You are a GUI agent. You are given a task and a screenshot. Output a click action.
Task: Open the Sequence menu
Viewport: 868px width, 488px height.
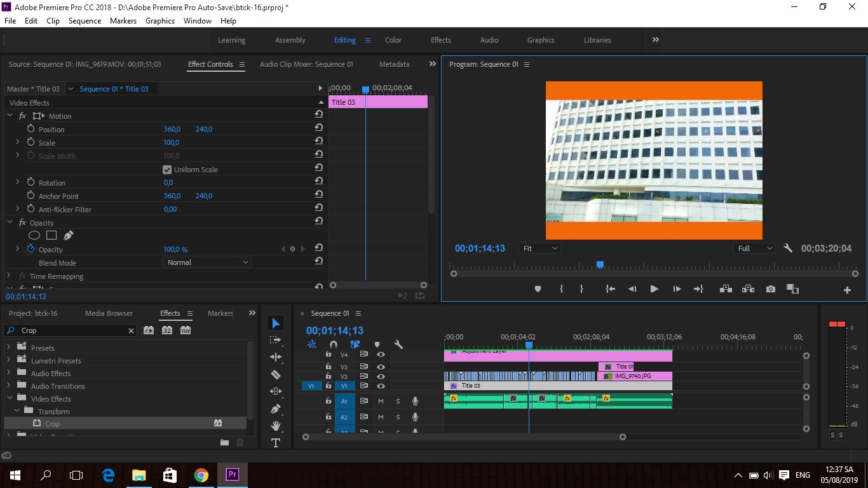pyautogui.click(x=85, y=21)
